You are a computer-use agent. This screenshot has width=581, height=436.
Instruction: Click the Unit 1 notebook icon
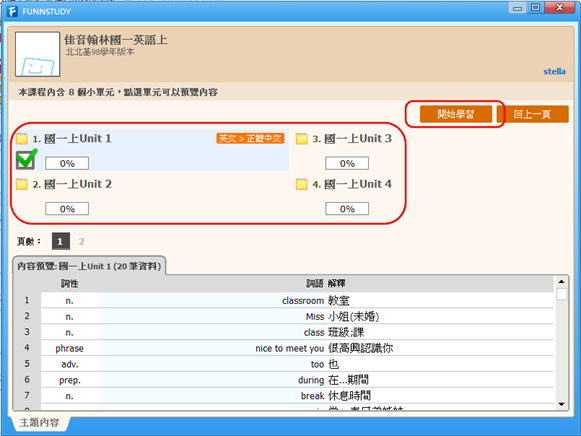(22, 139)
